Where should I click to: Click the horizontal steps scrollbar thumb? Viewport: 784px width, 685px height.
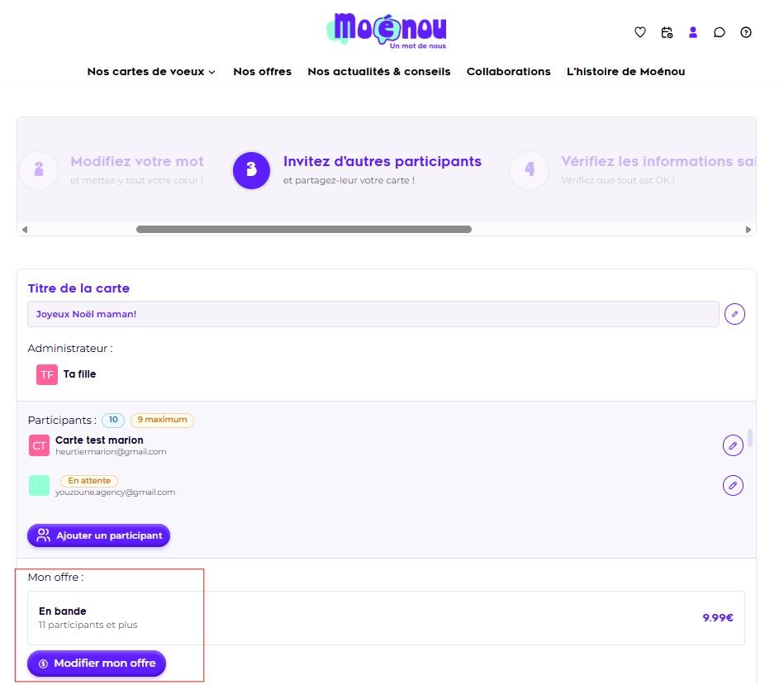[x=303, y=229]
